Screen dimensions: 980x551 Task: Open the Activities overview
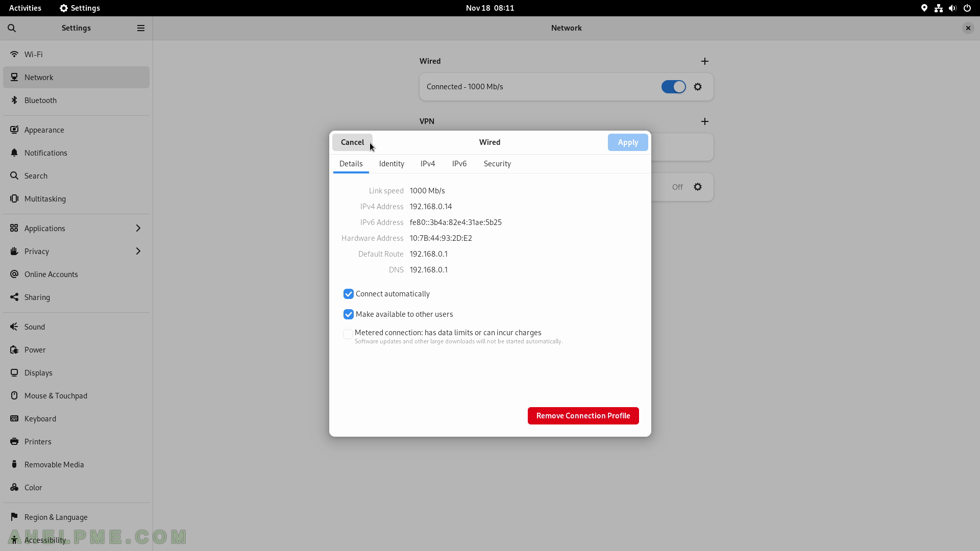[25, 8]
